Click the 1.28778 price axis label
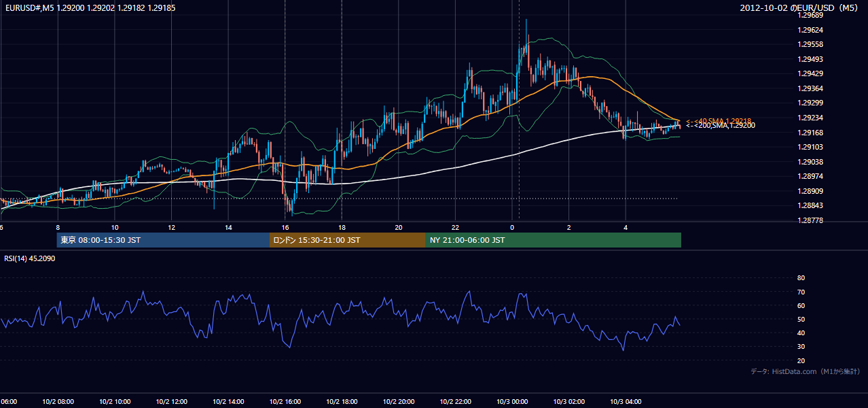The width and height of the screenshot is (868, 408). tap(811, 220)
